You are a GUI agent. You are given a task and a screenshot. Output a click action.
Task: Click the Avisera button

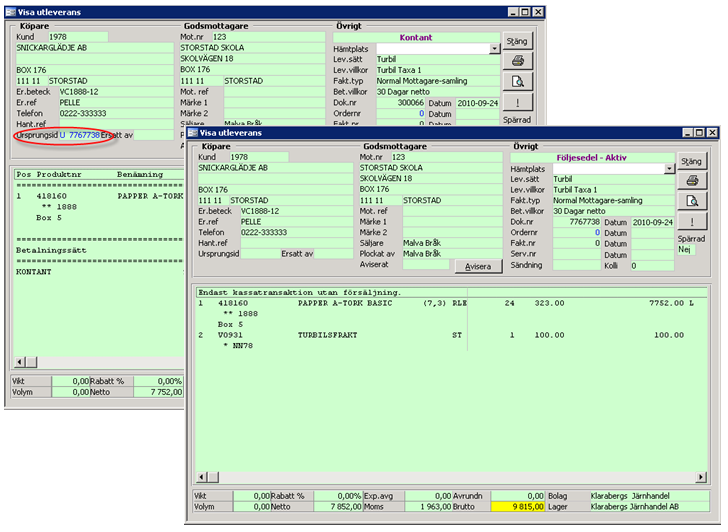click(x=478, y=266)
